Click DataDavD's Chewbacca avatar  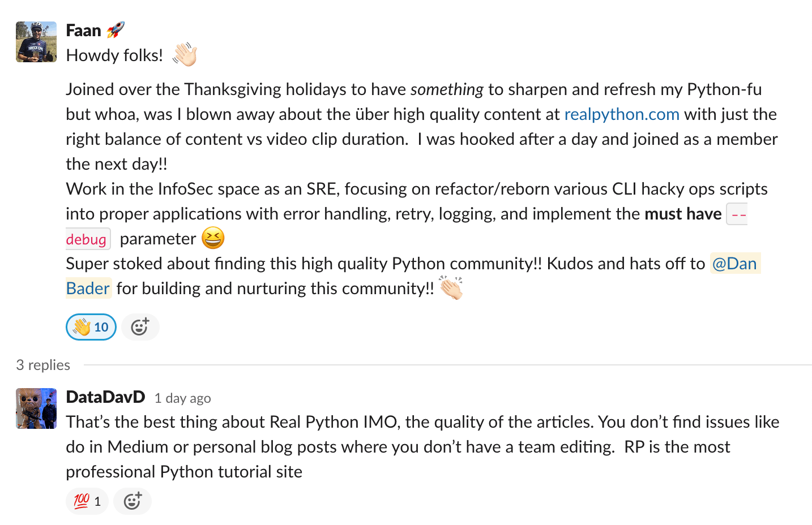click(36, 408)
